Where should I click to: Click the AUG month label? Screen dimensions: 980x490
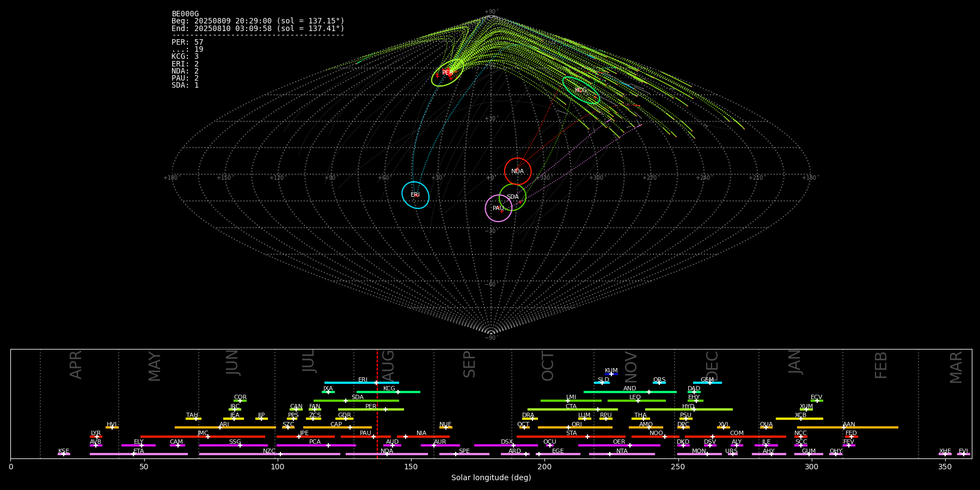(x=388, y=365)
